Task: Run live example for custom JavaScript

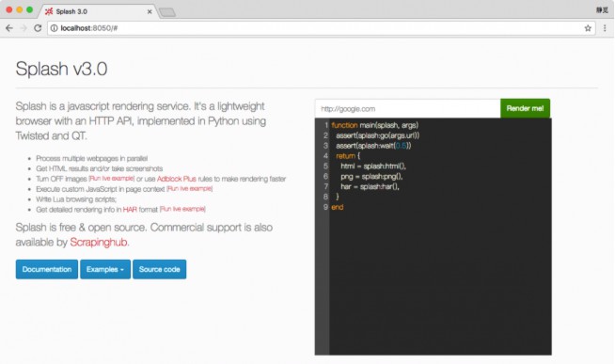Action: [189, 189]
